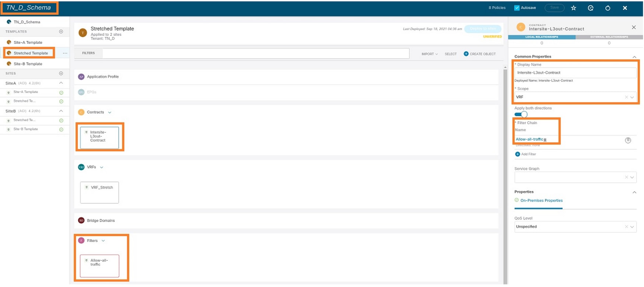The width and height of the screenshot is (644, 287).
Task: Clear the Service Graph selection
Action: 626,177
